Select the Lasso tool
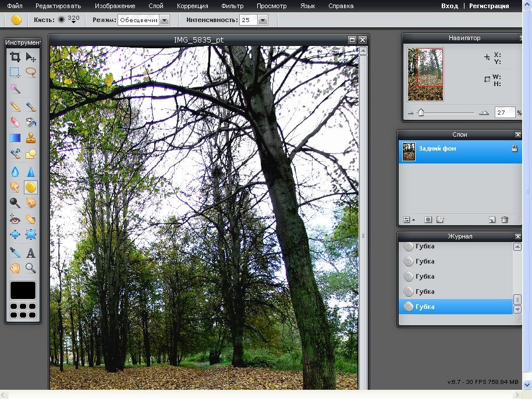Screen dimensions: 532x402 [x=30, y=72]
